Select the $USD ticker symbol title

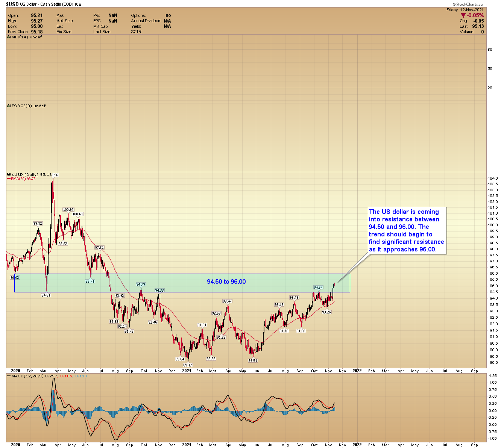coord(13,4)
